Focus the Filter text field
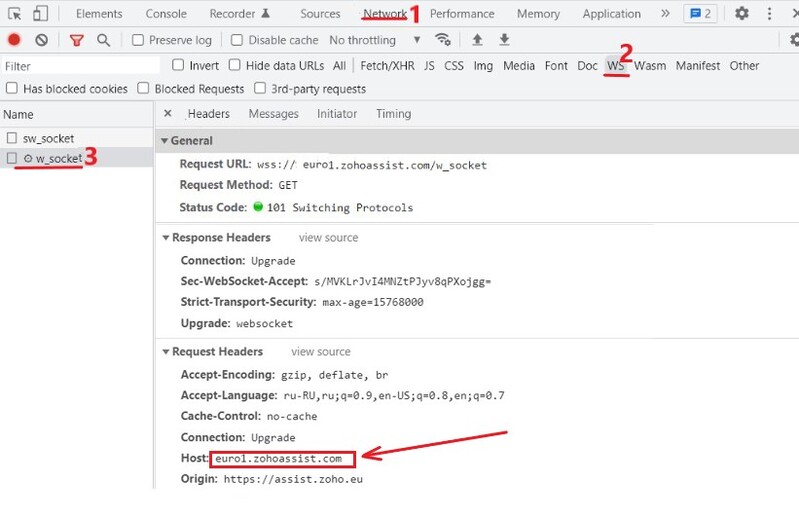 [81, 66]
